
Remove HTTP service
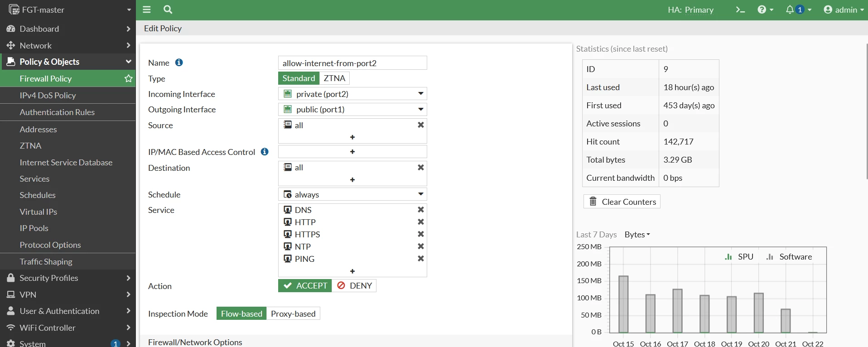tap(421, 222)
